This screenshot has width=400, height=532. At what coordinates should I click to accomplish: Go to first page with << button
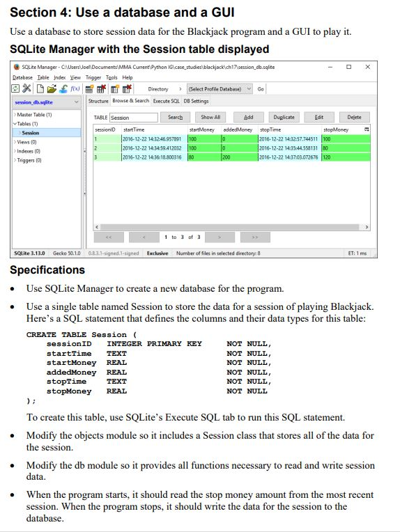(x=109, y=237)
